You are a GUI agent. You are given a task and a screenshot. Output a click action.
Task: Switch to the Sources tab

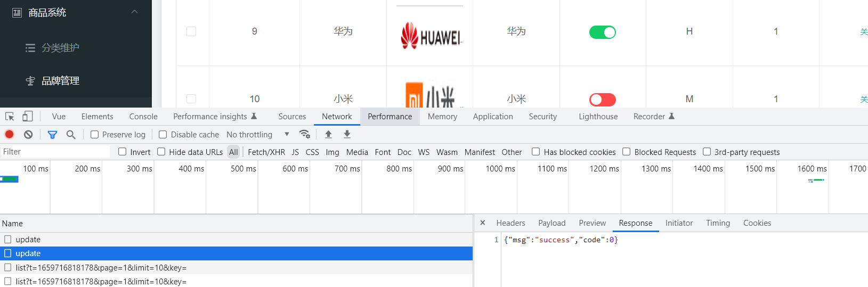[292, 117]
